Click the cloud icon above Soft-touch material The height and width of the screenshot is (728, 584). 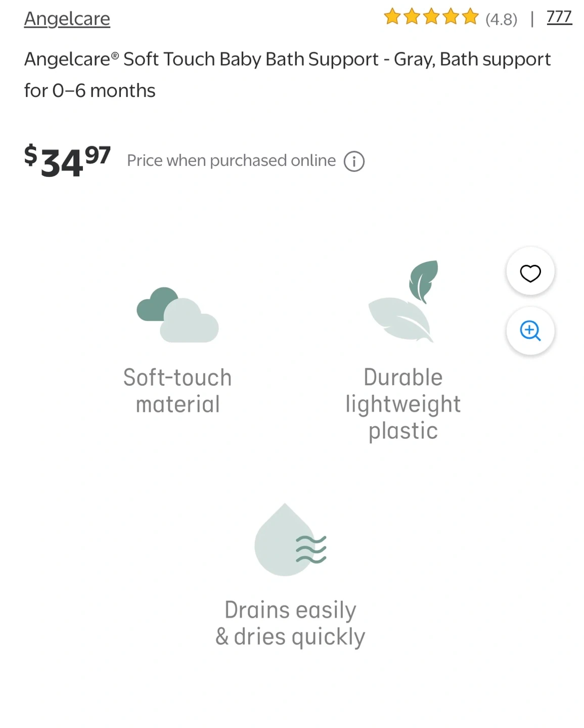click(177, 315)
